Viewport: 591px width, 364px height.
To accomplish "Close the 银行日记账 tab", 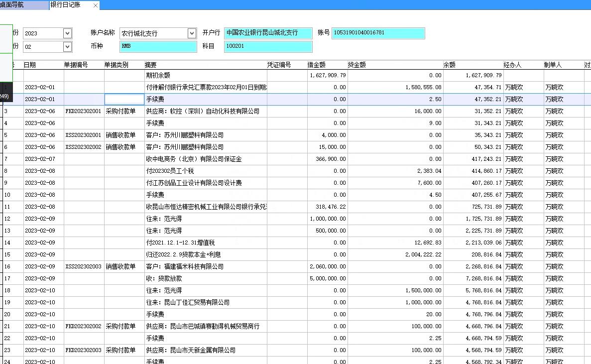I will click(x=96, y=5).
